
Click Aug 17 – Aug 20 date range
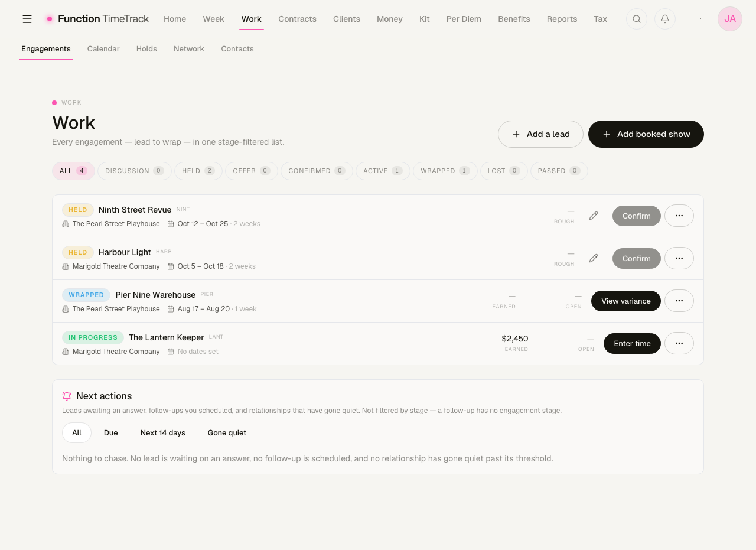[x=204, y=309]
